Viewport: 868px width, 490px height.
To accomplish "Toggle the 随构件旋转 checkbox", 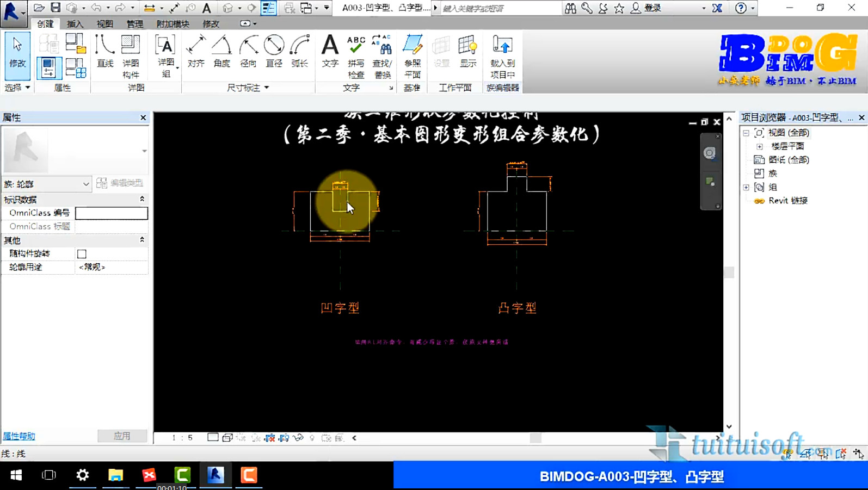I will click(x=82, y=254).
